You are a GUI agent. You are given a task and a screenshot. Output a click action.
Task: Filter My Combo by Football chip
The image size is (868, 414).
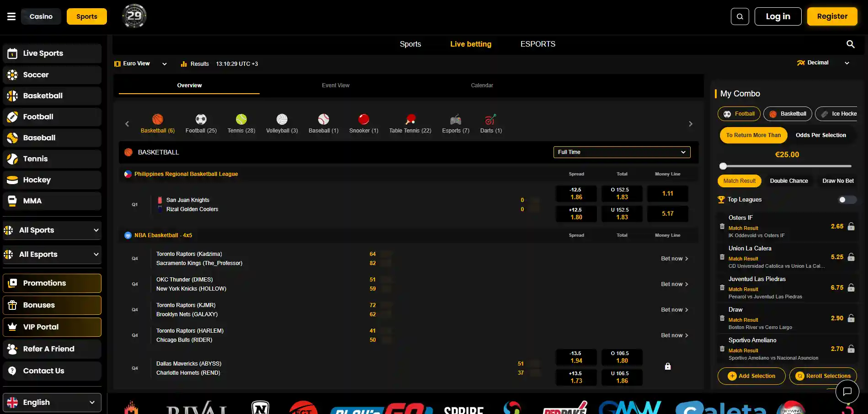[739, 114]
